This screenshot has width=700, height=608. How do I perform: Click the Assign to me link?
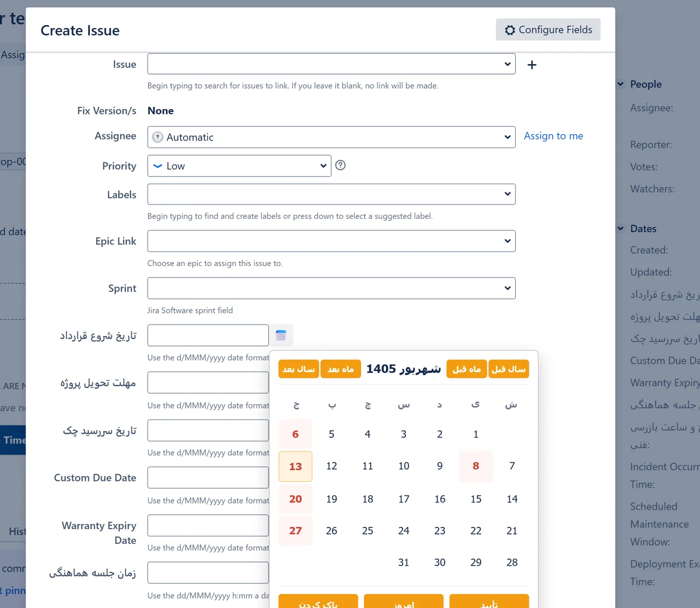tap(554, 136)
